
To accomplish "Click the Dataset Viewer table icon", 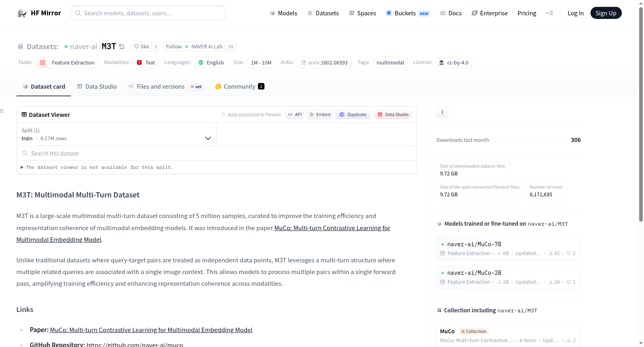I will point(24,114).
